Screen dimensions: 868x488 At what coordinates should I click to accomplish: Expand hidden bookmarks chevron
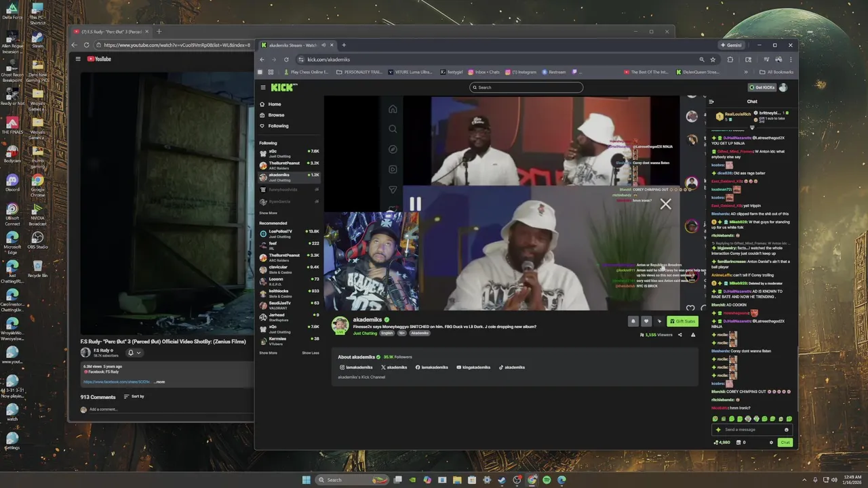(x=746, y=72)
